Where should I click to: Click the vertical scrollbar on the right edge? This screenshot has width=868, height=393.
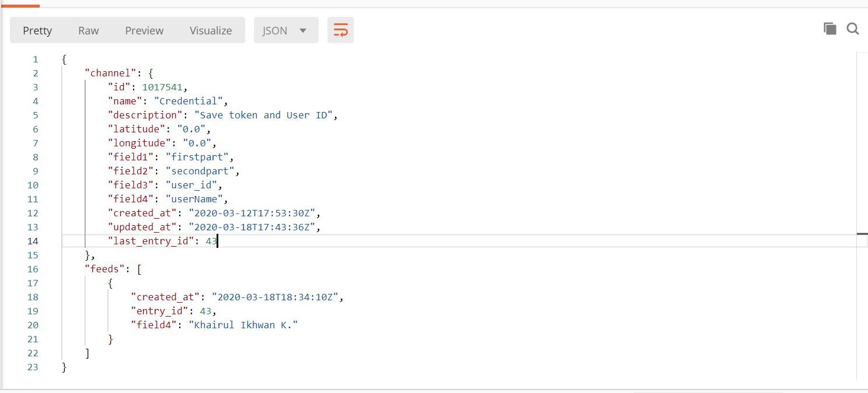862,233
